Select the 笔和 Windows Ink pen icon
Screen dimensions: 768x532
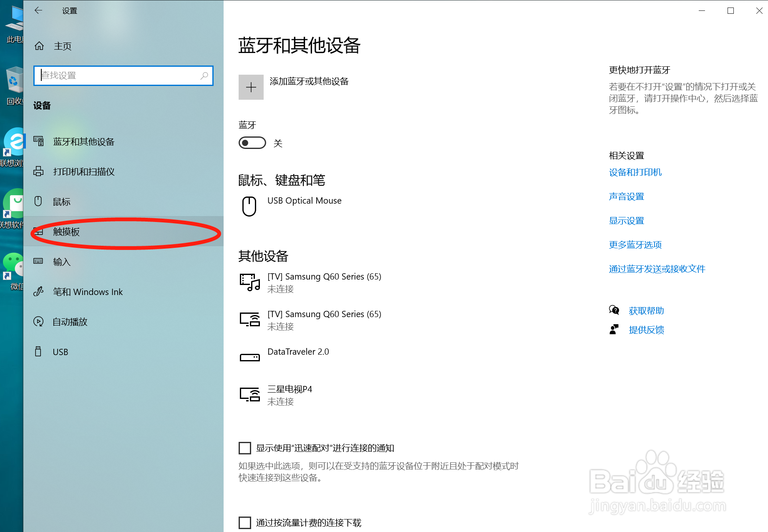pyautogui.click(x=38, y=292)
